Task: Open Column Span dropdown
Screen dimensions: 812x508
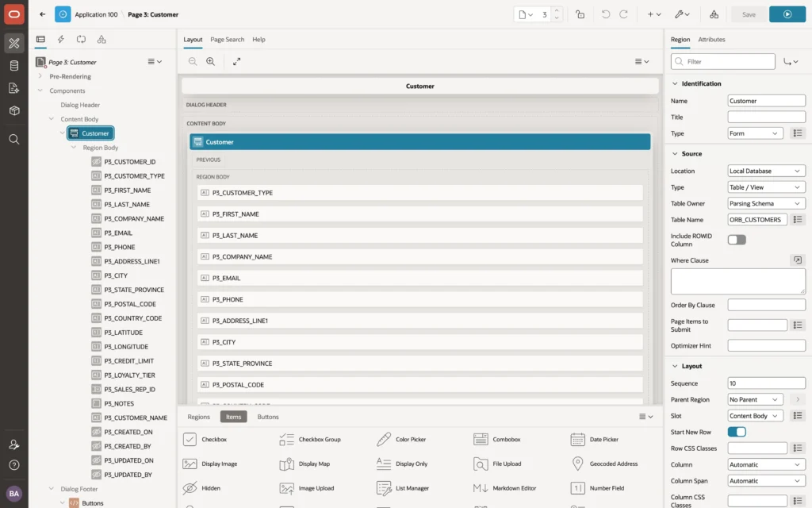Action: [767, 481]
